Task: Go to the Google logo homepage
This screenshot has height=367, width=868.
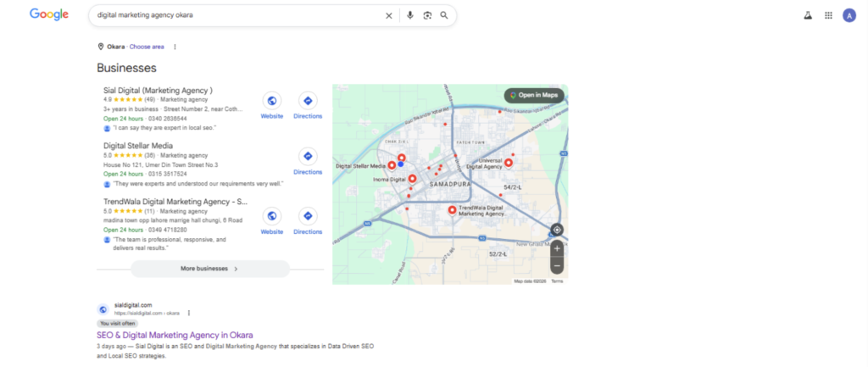Action: tap(48, 15)
